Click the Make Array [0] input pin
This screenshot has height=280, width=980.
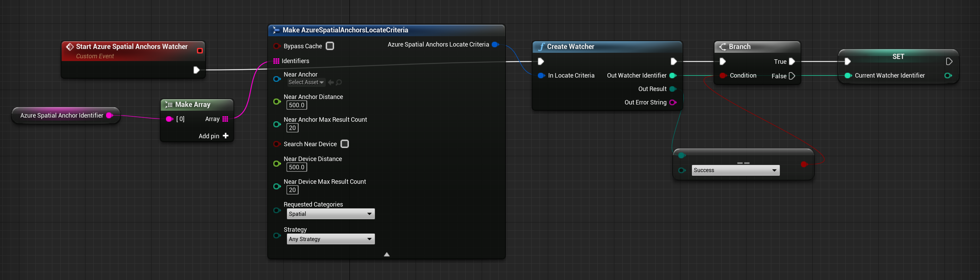pos(169,119)
